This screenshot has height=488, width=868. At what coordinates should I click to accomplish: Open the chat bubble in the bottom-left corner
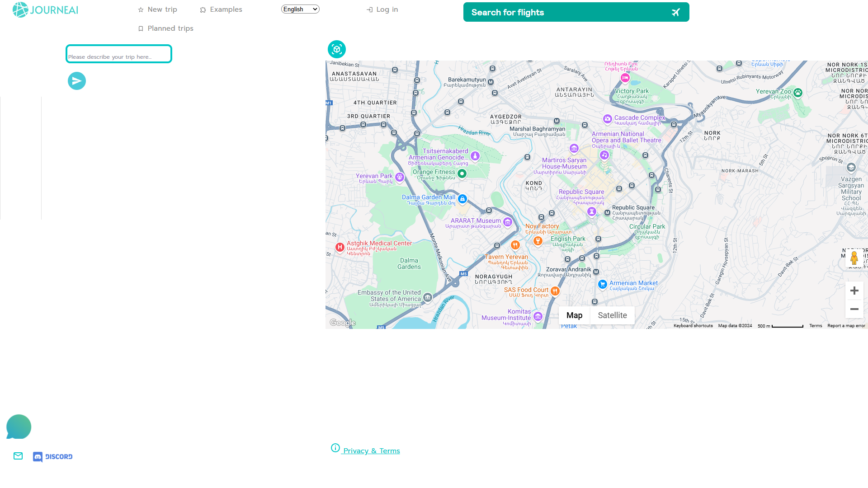[x=19, y=427]
